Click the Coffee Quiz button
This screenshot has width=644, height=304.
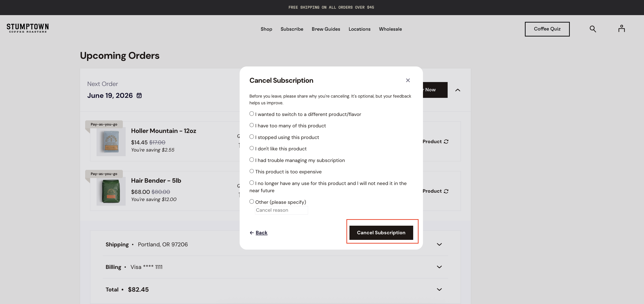pyautogui.click(x=547, y=29)
